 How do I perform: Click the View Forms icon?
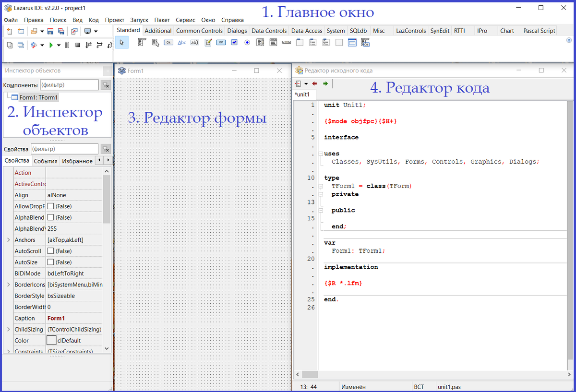[x=21, y=45]
